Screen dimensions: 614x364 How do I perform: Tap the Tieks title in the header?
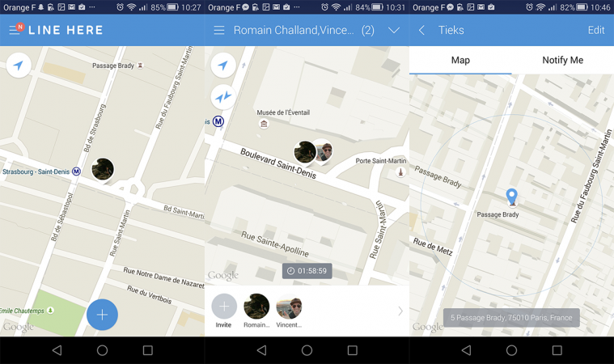[x=451, y=30]
